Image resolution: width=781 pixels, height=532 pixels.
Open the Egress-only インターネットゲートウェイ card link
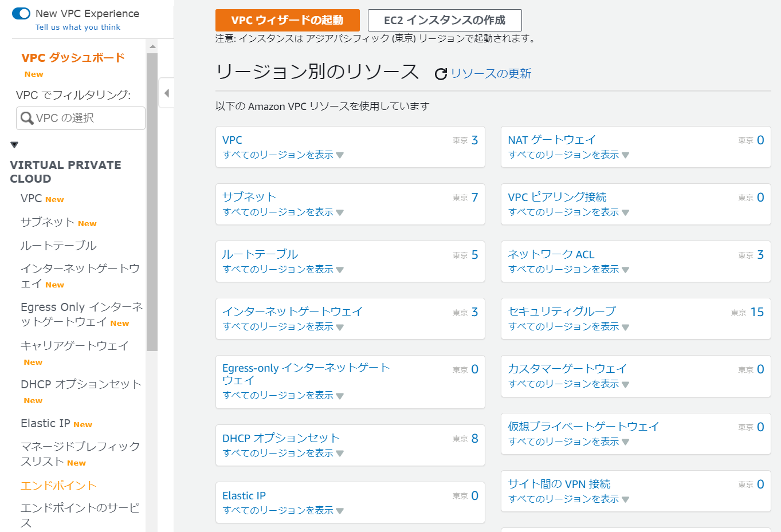tap(307, 374)
